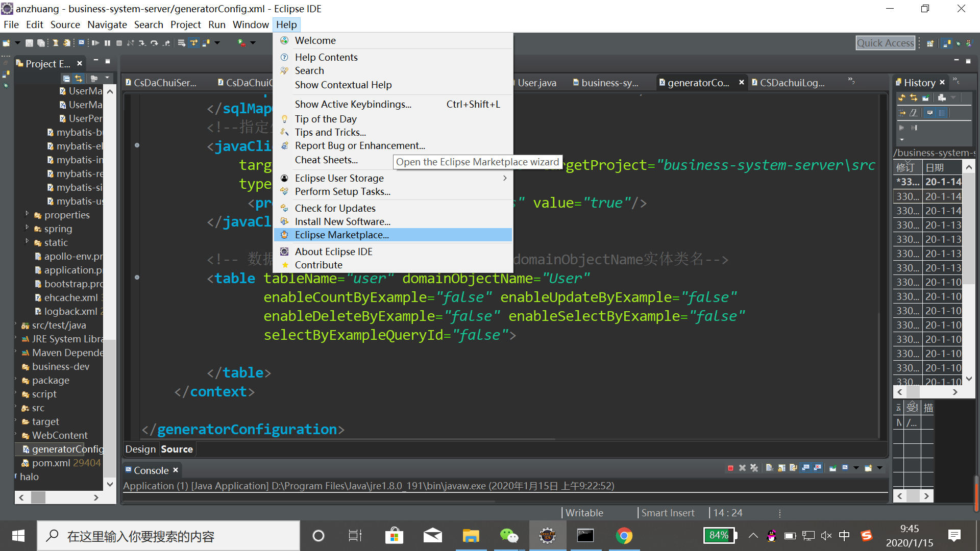Run the application with the green Run icon
This screenshot has height=551, width=980.
tap(240, 43)
